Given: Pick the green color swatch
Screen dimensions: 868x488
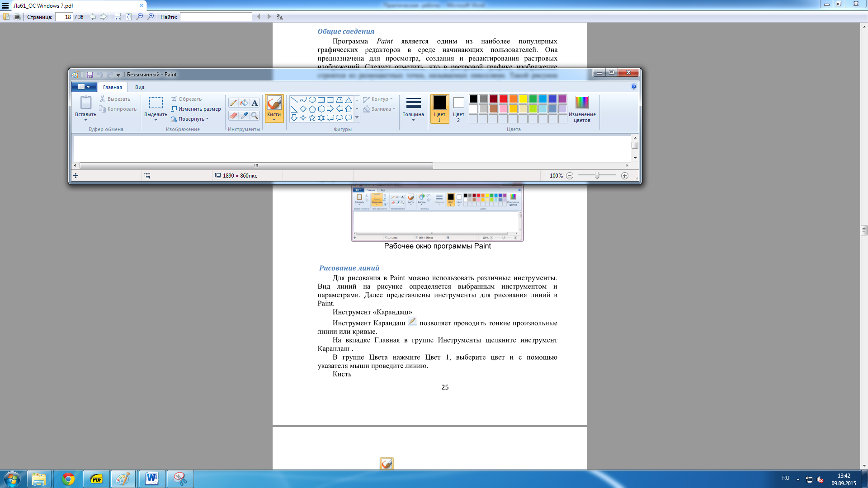Looking at the screenshot, I should pos(533,99).
